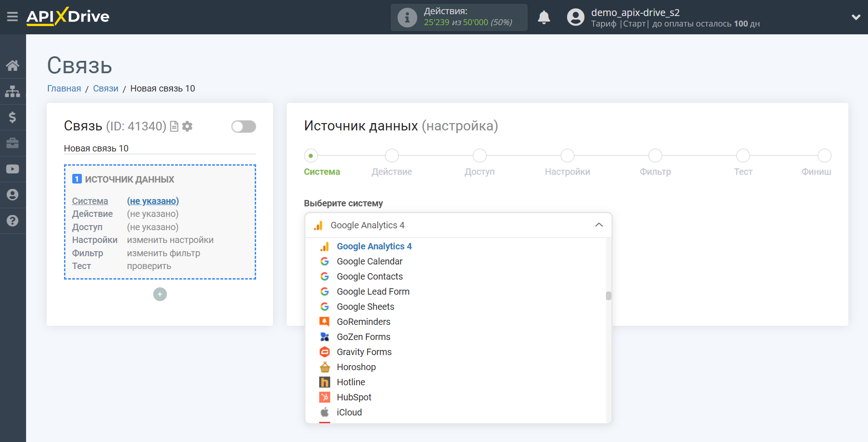This screenshot has height=442, width=868.
Task: Select the Действие step tab
Action: point(392,163)
